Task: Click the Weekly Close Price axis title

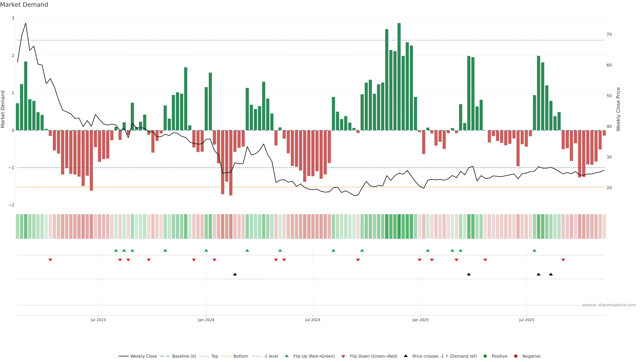Action: tap(618, 109)
